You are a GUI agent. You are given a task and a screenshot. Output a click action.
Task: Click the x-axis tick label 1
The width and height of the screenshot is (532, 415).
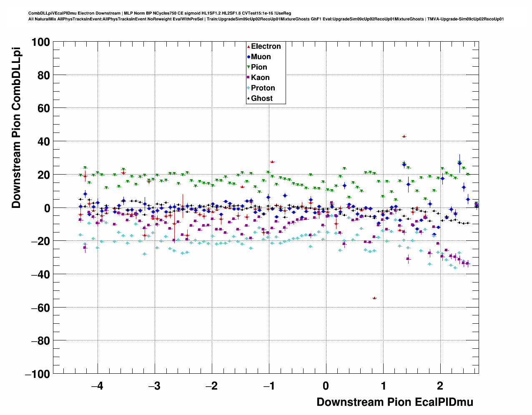coord(384,386)
